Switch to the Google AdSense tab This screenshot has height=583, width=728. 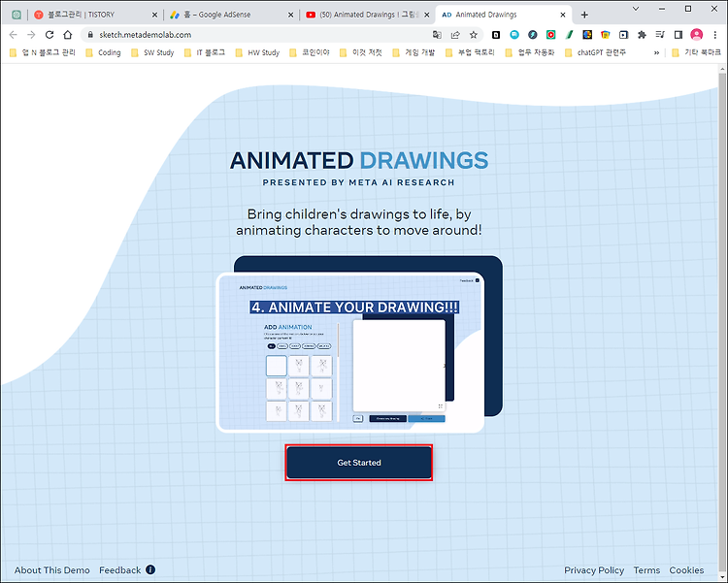coord(230,15)
